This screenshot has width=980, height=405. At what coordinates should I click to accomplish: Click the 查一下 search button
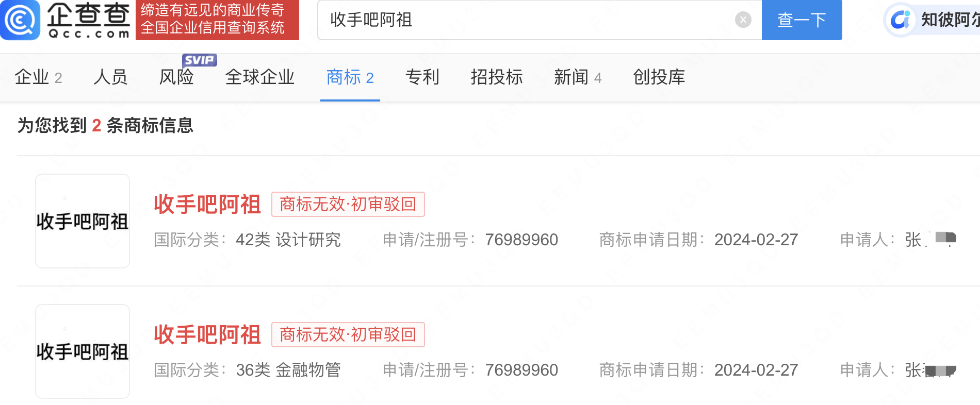click(802, 20)
